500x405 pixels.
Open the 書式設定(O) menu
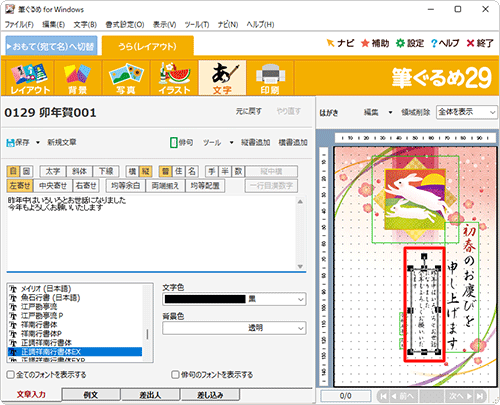pyautogui.click(x=125, y=25)
